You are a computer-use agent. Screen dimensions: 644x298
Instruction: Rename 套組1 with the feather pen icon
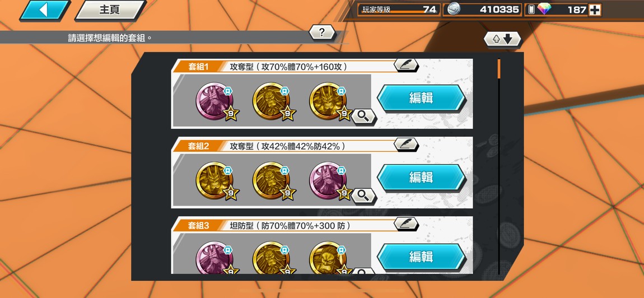tap(406, 66)
